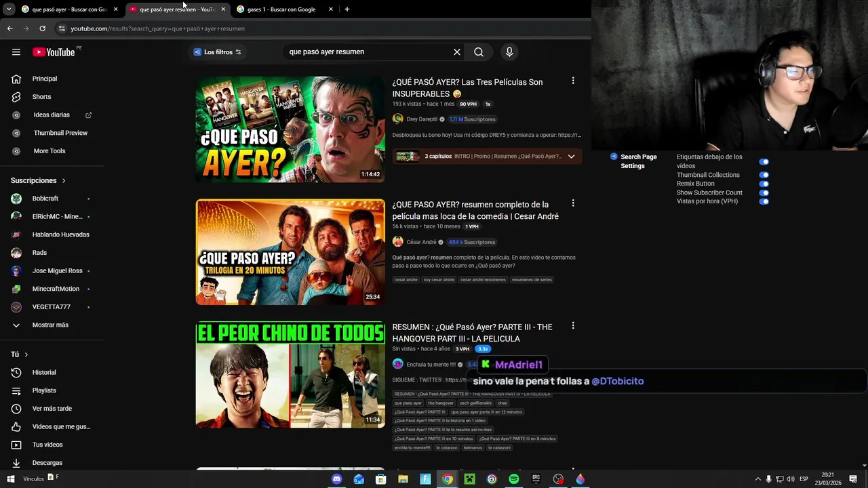Open Minecraft from the taskbar

pos(469,479)
